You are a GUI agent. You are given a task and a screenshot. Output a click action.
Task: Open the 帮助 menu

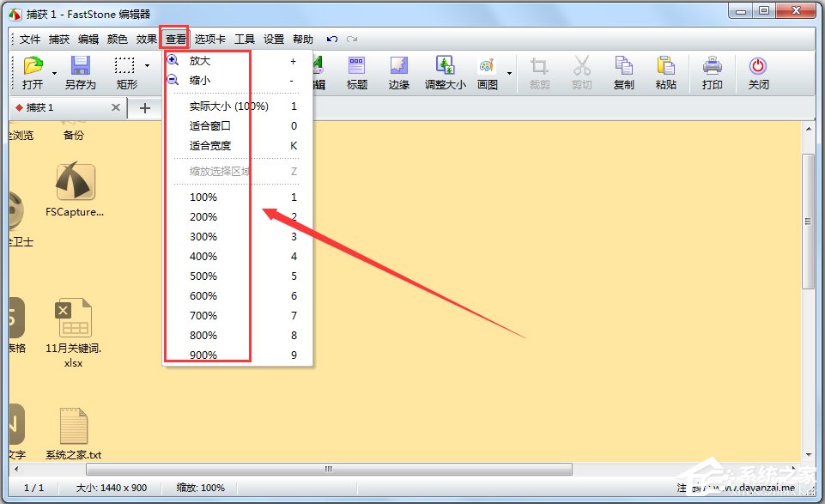303,39
